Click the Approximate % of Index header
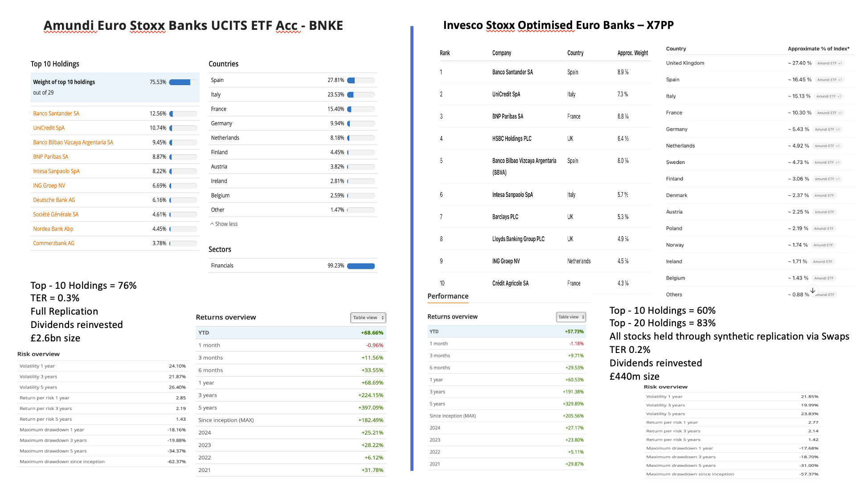This screenshot has height=484, width=868. click(x=819, y=49)
